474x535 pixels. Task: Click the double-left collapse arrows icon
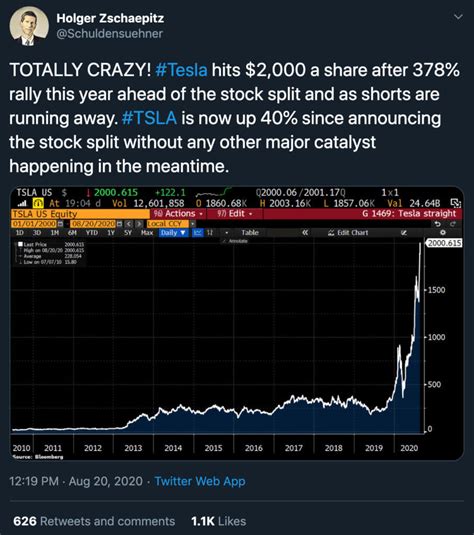coord(305,232)
